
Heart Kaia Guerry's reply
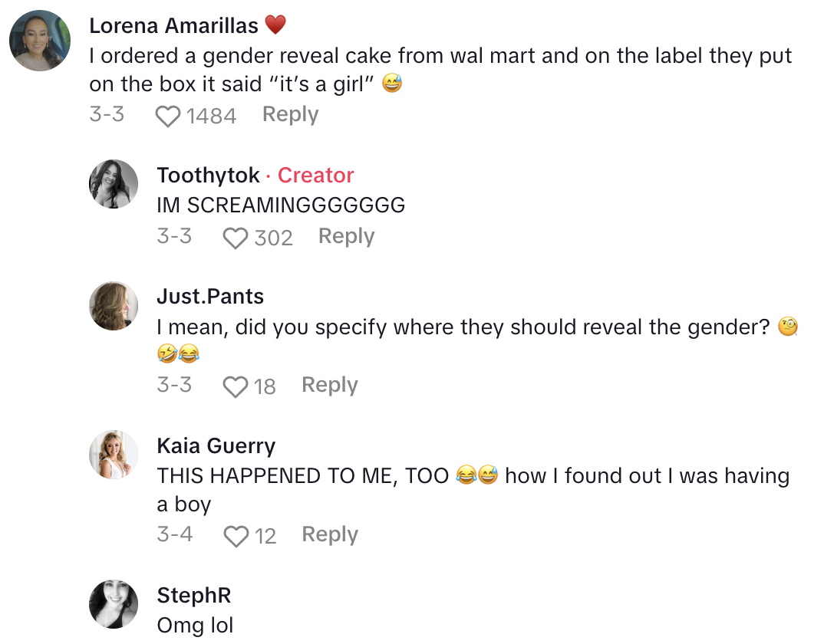236,536
